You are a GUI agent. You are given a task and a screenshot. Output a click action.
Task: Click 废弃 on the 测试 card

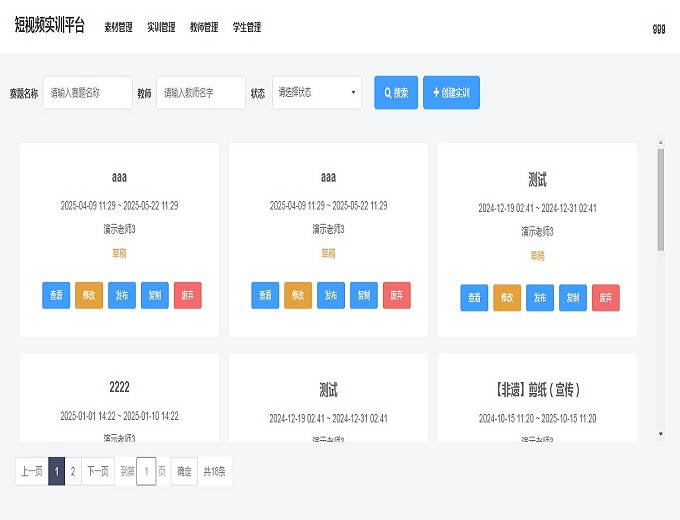tap(606, 298)
